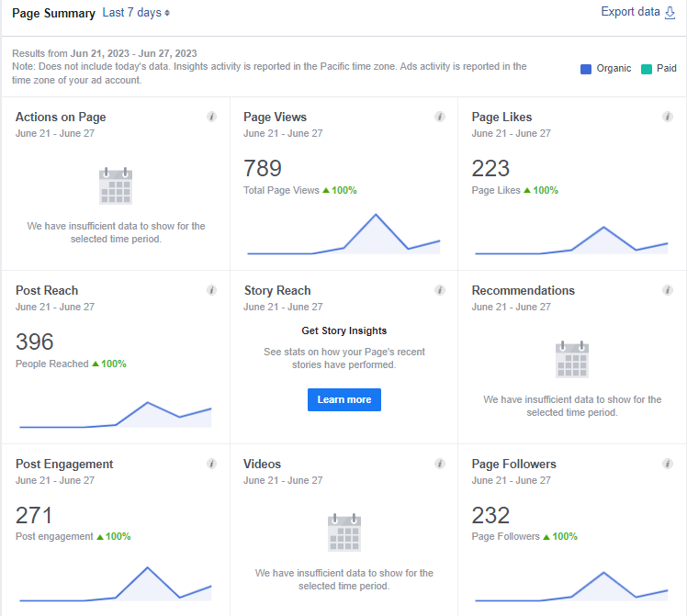Click the blue Organic legend swatch
Image resolution: width=687 pixels, height=616 pixels.
[585, 69]
